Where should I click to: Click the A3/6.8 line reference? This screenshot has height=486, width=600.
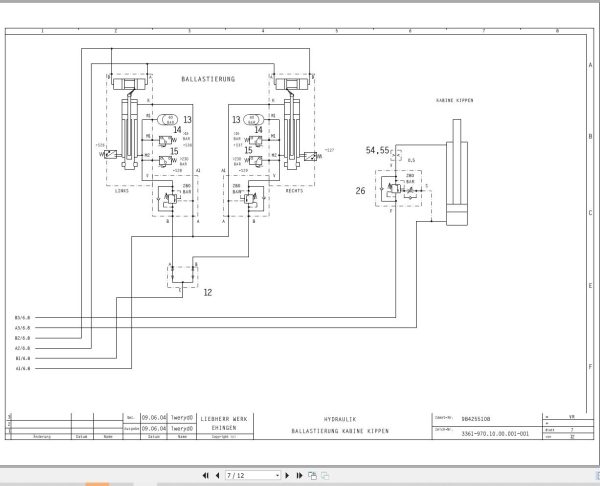22,328
